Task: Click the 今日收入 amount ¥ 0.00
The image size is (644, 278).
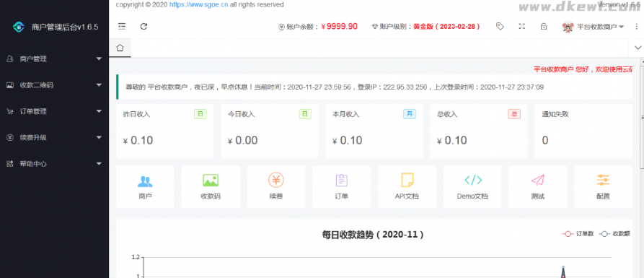Action: click(243, 141)
